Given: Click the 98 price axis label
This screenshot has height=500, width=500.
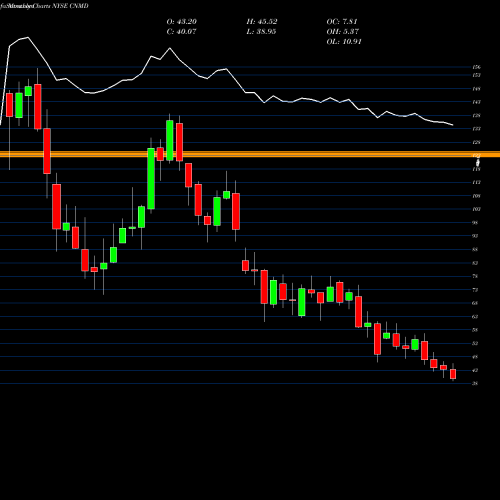Looking at the screenshot, I should [476, 223].
